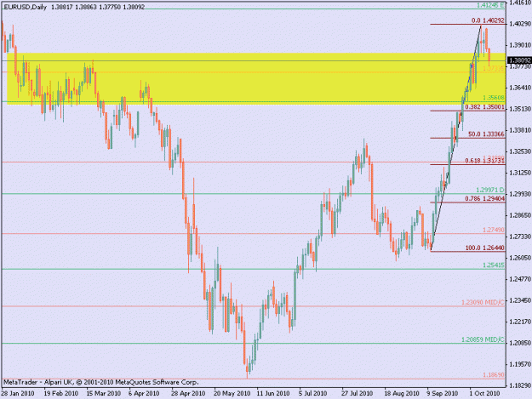
Task: Click 1.33810 on the price axis
Action: 520,130
